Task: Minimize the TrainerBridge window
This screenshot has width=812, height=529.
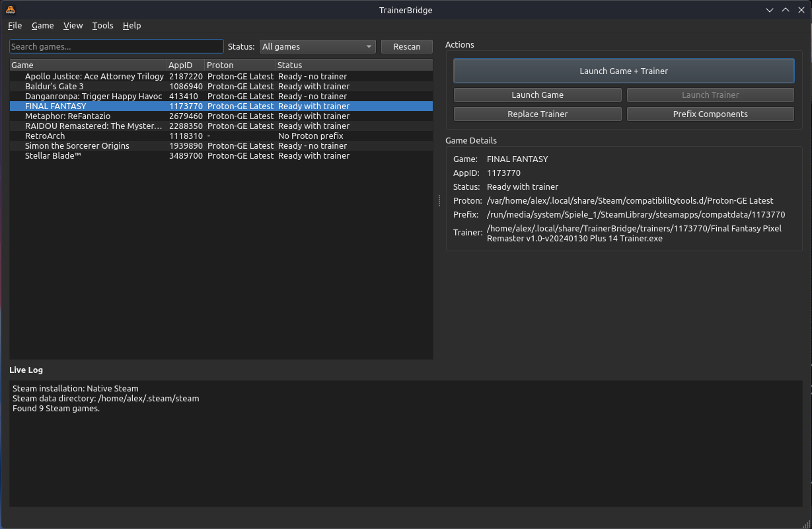Action: tap(770, 10)
